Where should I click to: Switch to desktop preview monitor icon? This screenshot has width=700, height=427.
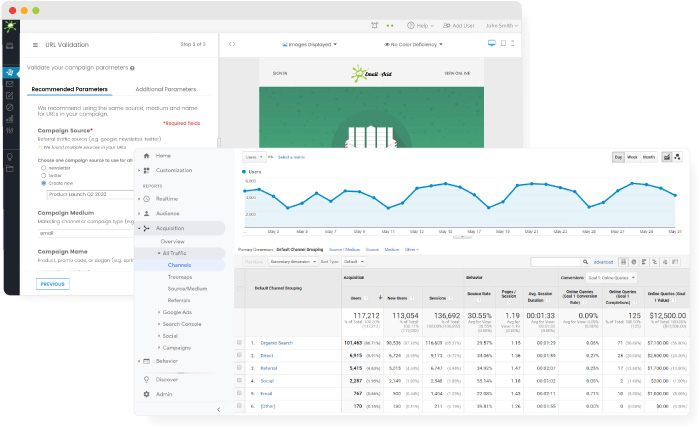coord(492,43)
